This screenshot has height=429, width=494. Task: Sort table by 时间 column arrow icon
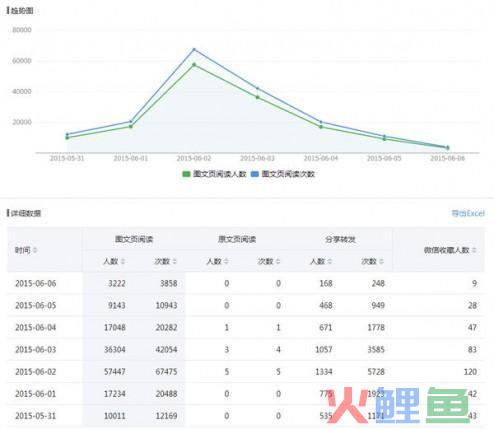click(x=35, y=250)
